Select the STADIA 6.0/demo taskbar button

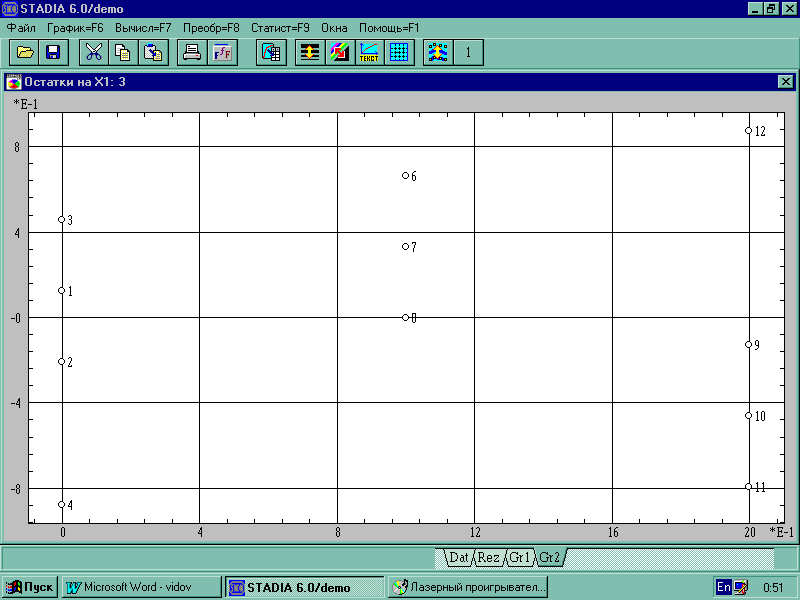coord(305,587)
